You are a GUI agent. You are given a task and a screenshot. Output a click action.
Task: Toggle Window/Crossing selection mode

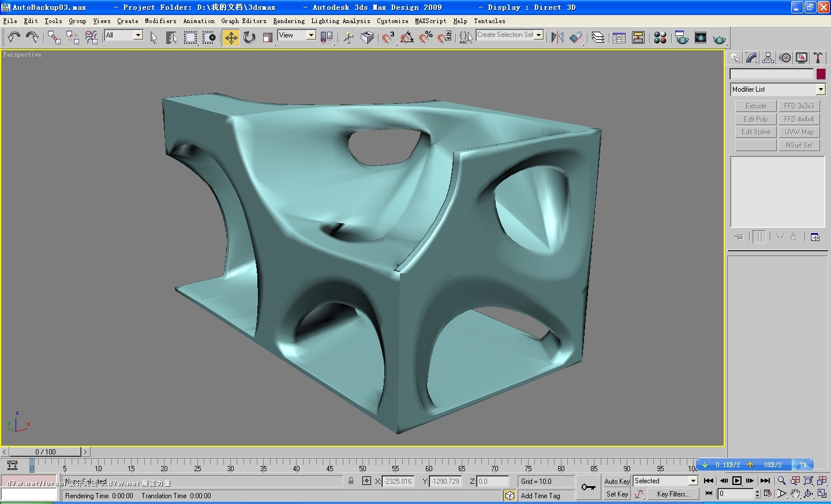pos(209,37)
